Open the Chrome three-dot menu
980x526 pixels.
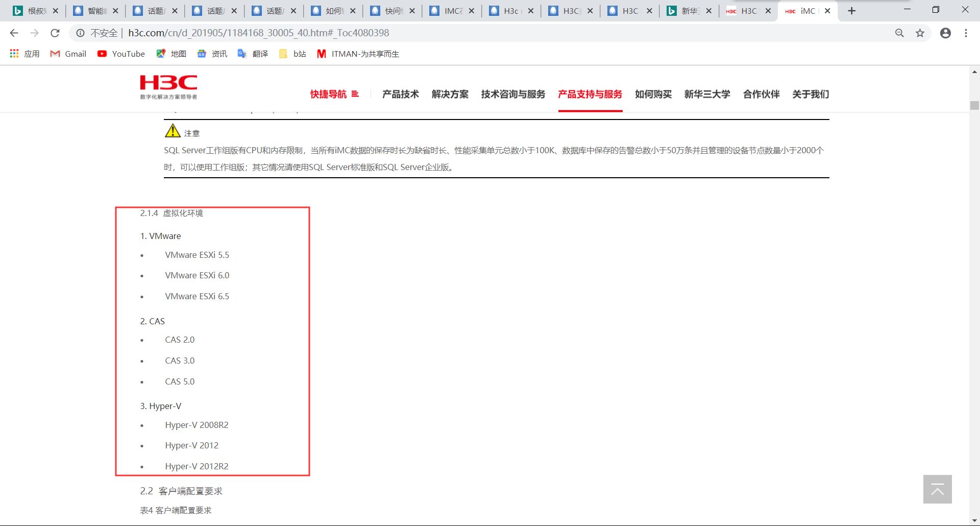point(966,33)
